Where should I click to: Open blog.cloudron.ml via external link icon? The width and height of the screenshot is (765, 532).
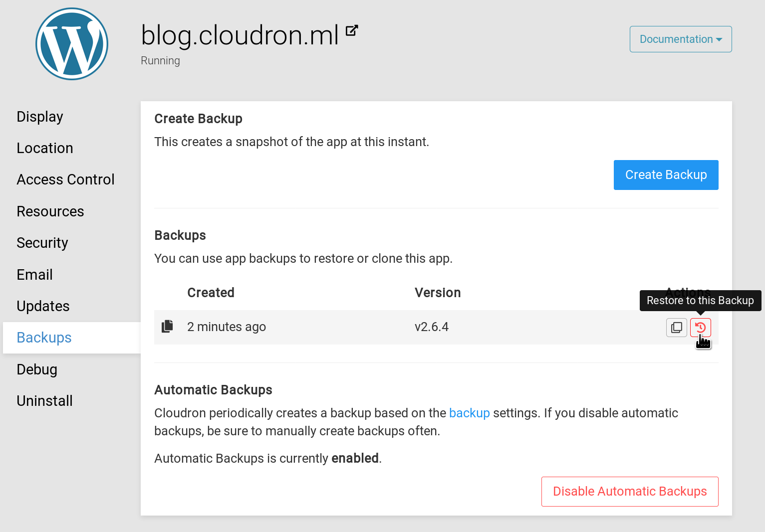point(352,30)
